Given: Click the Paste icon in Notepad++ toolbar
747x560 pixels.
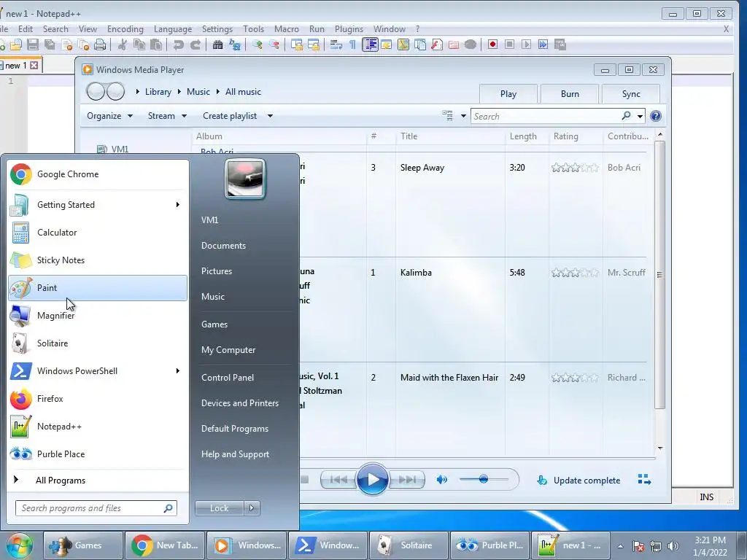Looking at the screenshot, I should [156, 44].
